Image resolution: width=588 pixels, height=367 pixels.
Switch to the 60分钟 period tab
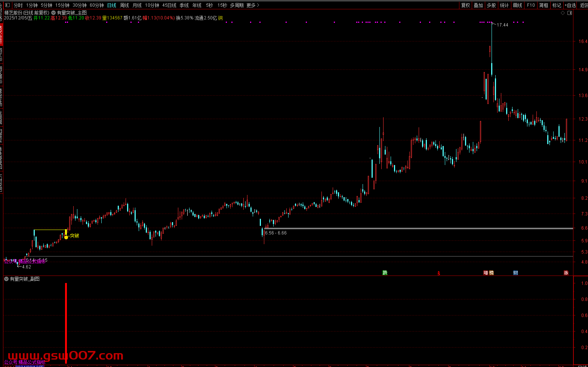96,5
